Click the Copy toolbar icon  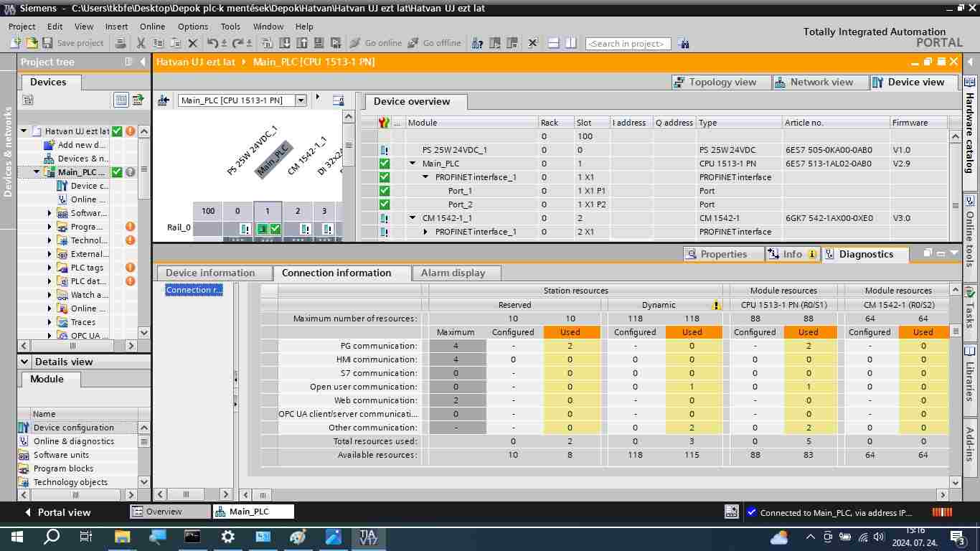click(x=158, y=43)
